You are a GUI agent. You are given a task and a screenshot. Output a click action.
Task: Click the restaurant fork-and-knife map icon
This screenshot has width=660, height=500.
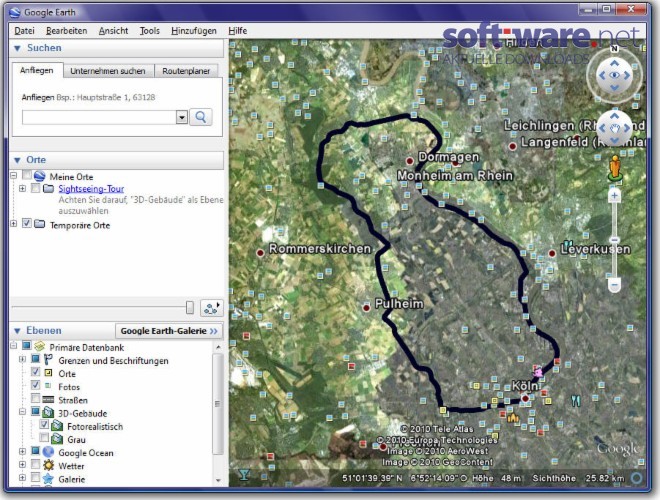click(575, 400)
